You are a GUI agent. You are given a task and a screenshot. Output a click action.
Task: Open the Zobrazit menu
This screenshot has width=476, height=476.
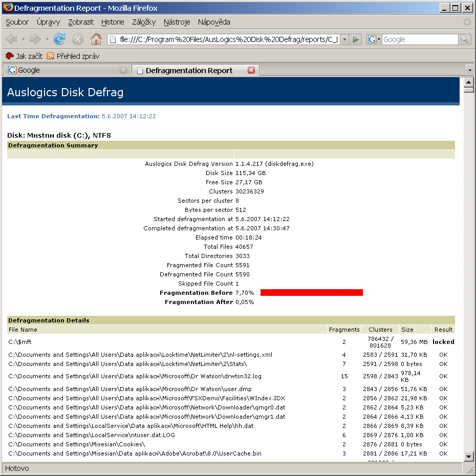(x=81, y=22)
